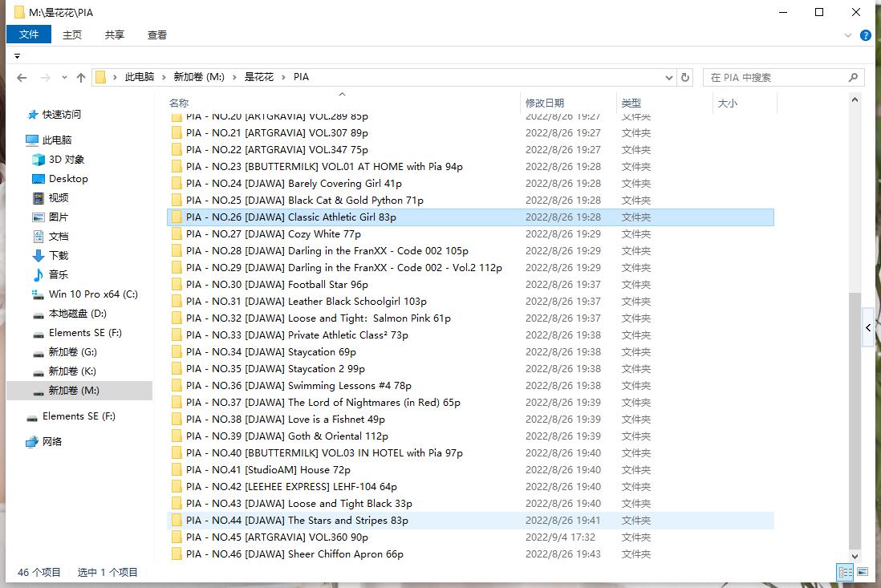Click PIA in the address breadcrumb
Image resolution: width=881 pixels, height=588 pixels.
301,77
